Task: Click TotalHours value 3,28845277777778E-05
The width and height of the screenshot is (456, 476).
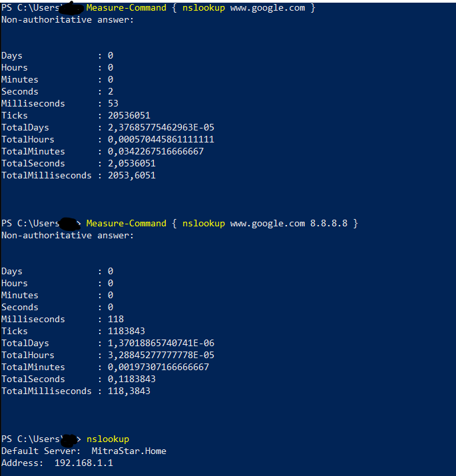Action: click(161, 356)
